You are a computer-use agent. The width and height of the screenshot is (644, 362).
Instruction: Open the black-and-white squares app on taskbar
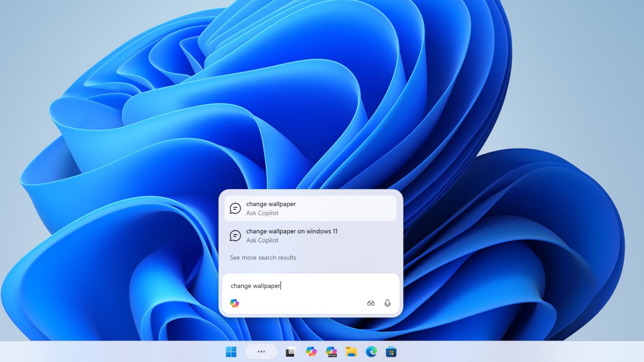click(291, 352)
